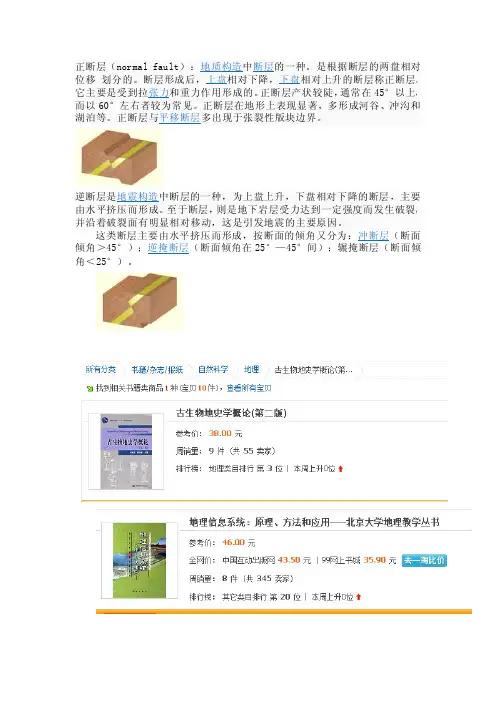Open 古生物地史学概论 book cover thumbnail
This screenshot has width=496, height=702.
tap(126, 451)
